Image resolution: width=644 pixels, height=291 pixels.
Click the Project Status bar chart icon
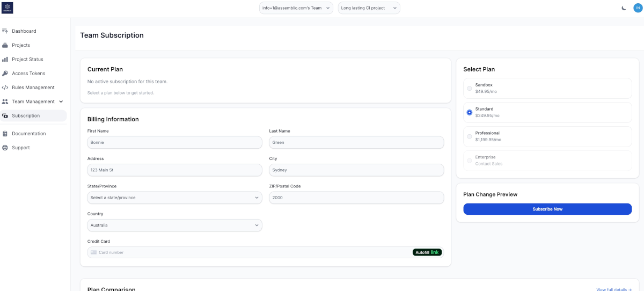click(x=5, y=59)
